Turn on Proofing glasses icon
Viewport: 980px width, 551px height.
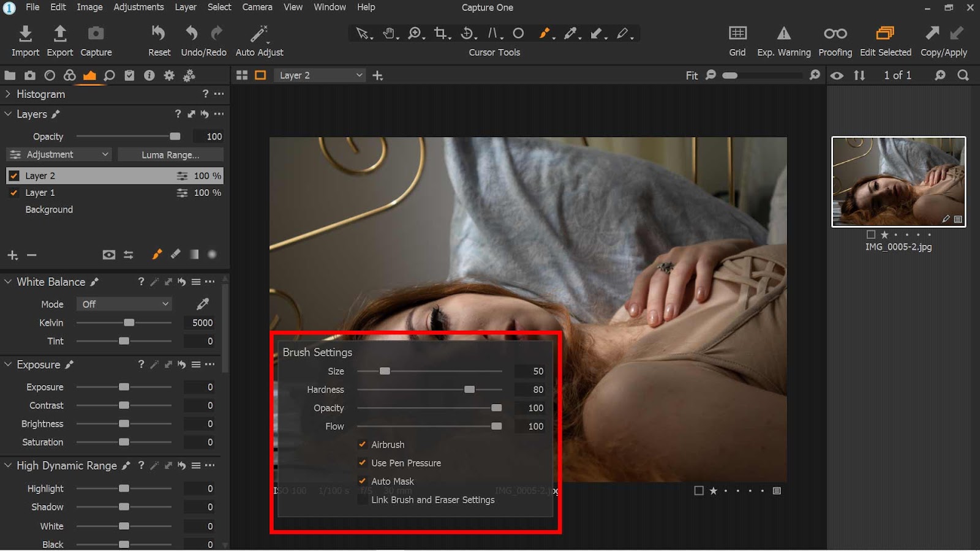pos(835,33)
